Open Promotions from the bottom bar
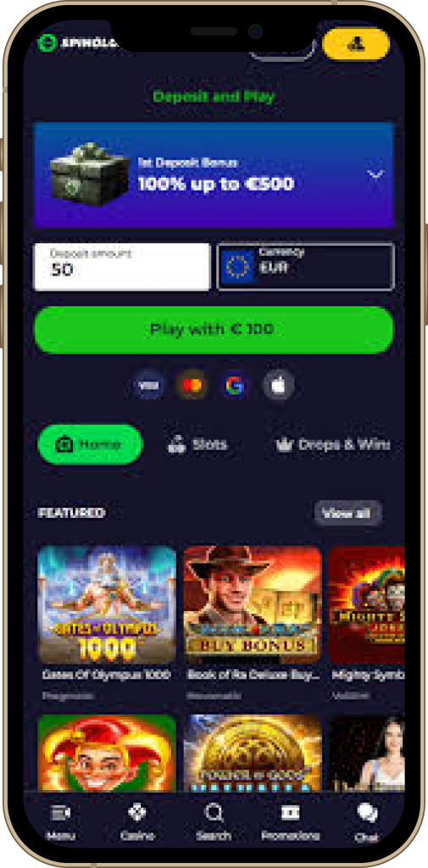Screen dimensions: 428x868 point(290,822)
